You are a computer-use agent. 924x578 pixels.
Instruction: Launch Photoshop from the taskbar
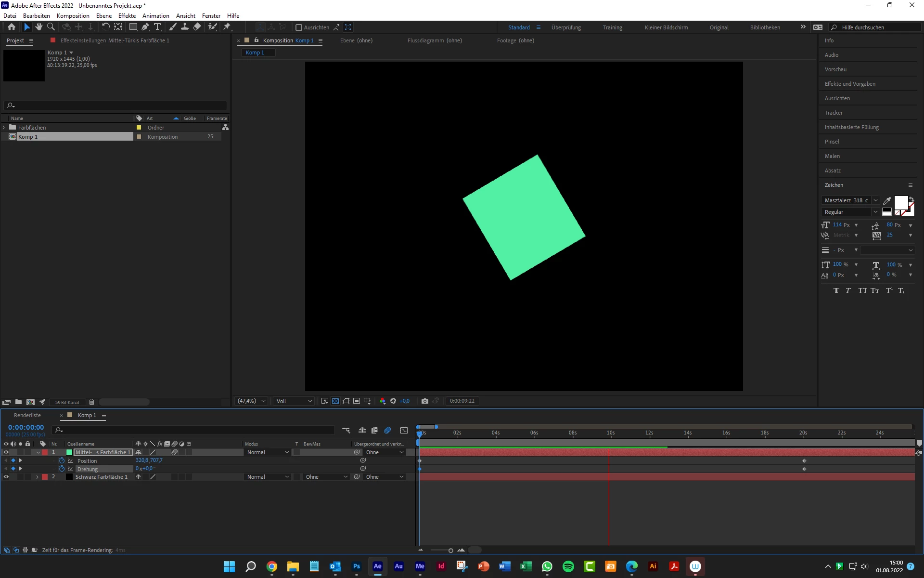[x=357, y=566]
